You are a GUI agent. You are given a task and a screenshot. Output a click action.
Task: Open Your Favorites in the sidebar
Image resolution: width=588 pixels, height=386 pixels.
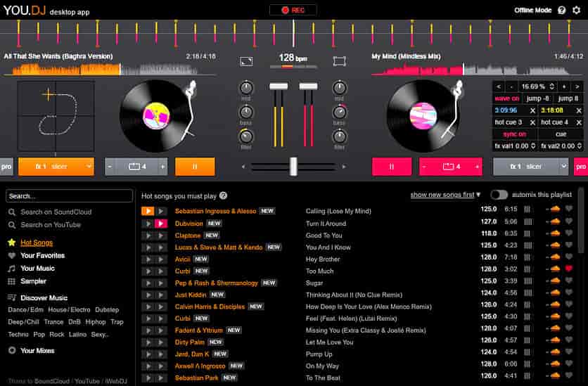click(41, 255)
